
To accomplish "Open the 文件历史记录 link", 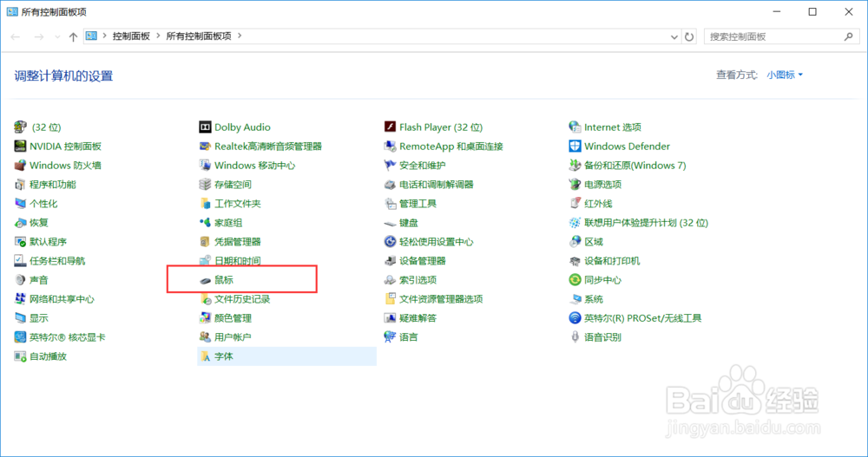I will click(x=242, y=299).
